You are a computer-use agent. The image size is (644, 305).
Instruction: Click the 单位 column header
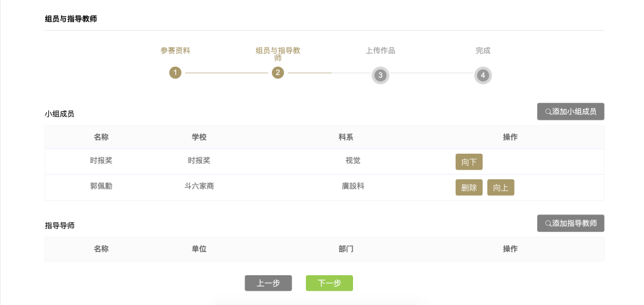[x=199, y=249]
